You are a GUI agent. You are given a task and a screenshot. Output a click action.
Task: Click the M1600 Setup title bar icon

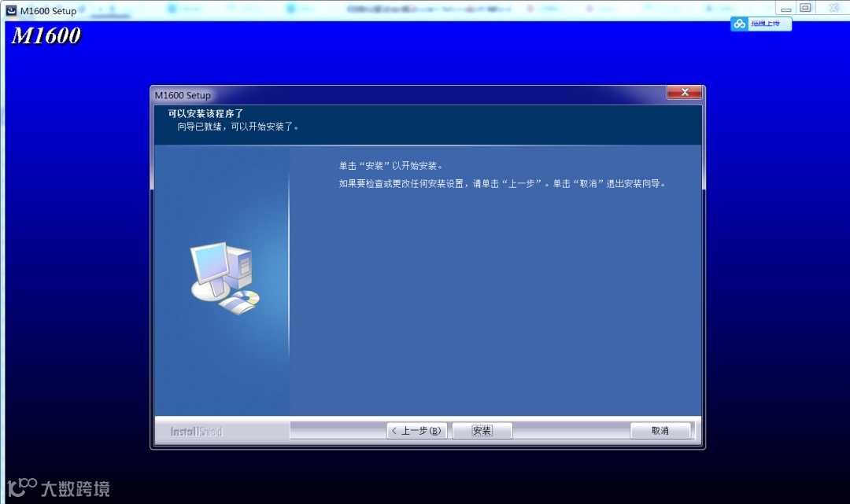11,10
